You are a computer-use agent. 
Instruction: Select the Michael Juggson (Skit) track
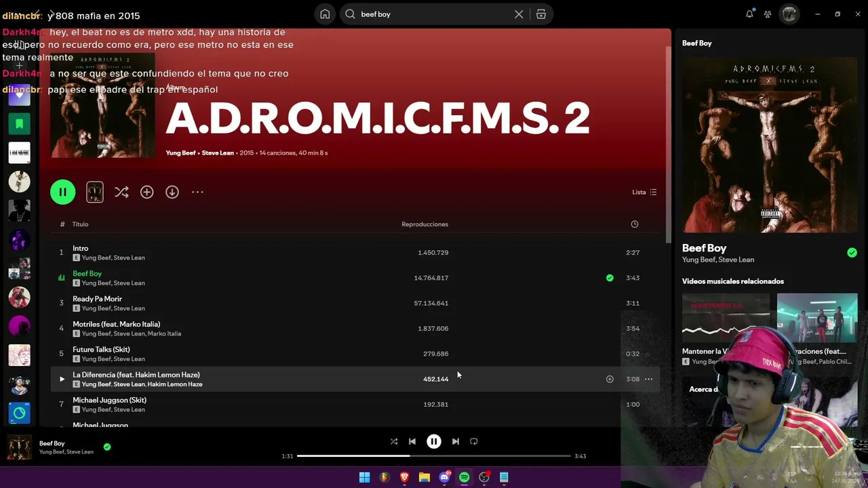pyautogui.click(x=355, y=404)
